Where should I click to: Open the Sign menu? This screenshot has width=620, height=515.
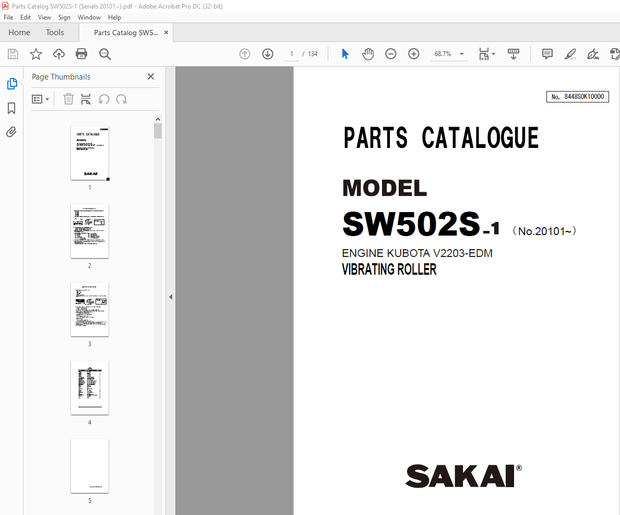pos(64,17)
